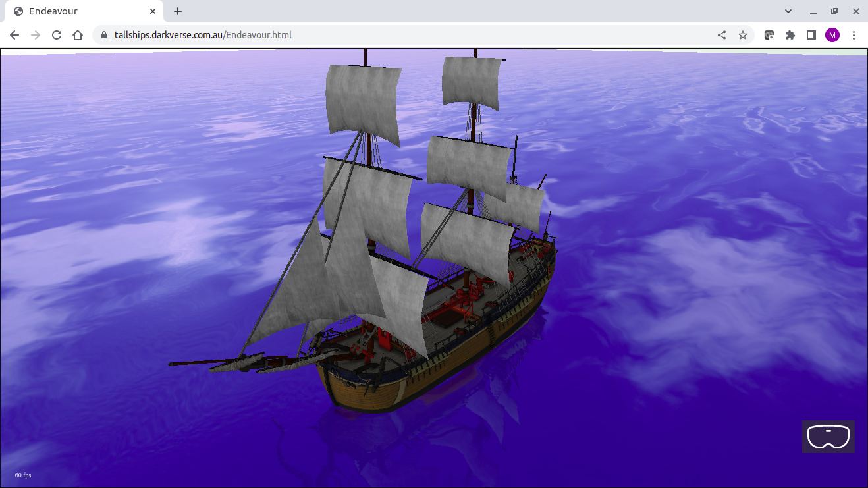
Task: Open the Extensions puzzle piece menu
Action: tap(790, 35)
